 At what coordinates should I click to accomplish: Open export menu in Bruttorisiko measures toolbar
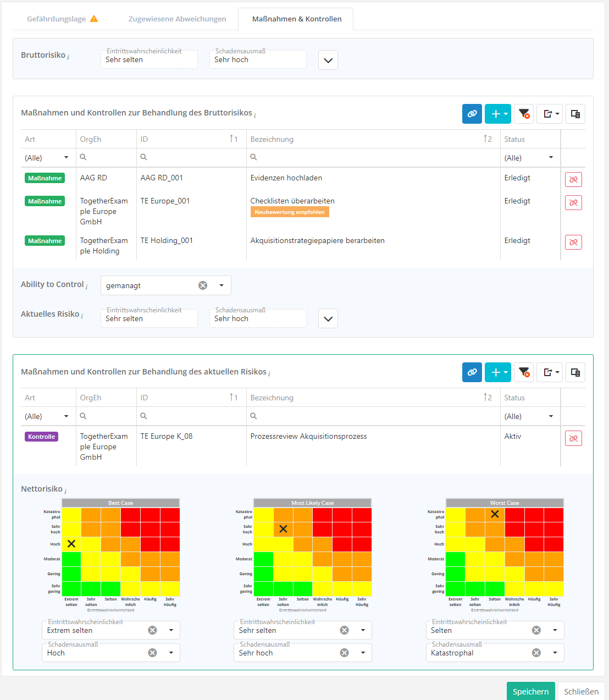click(549, 114)
